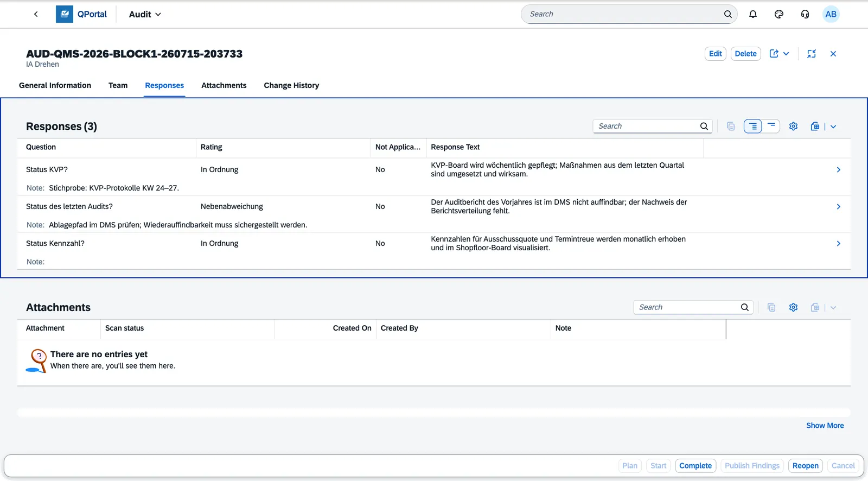
Task: Switch to the Attachments tab
Action: coord(224,85)
